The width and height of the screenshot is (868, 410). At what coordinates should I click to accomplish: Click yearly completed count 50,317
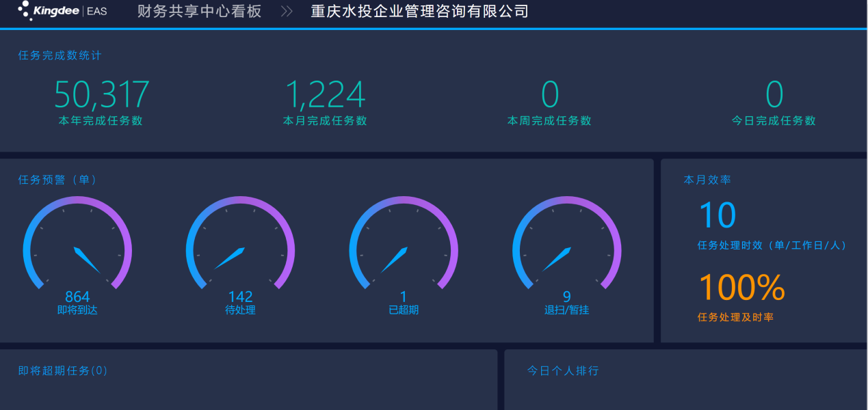click(101, 95)
